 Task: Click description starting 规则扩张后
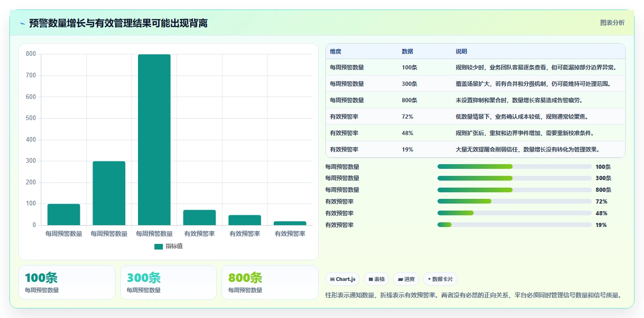coord(525,133)
